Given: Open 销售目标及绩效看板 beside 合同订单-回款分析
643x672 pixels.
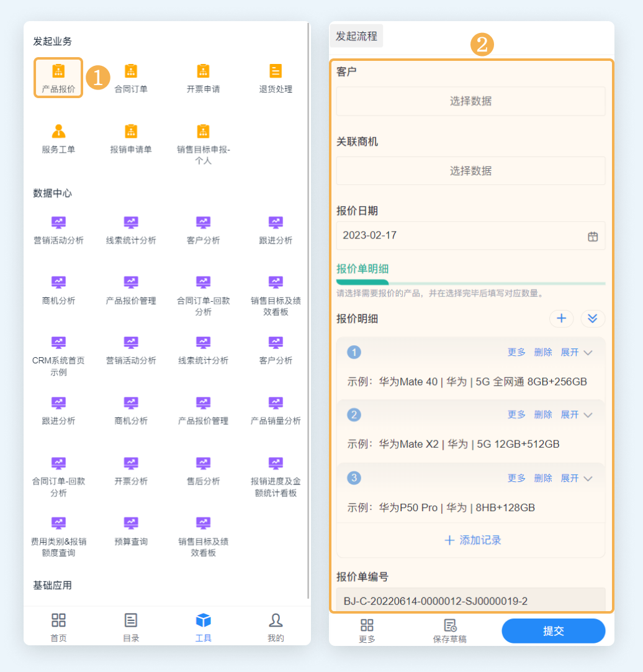Looking at the screenshot, I should [276, 296].
